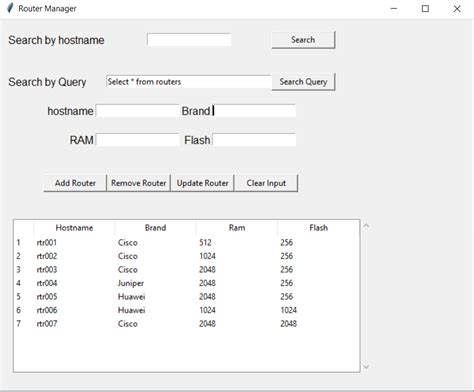The width and height of the screenshot is (474, 392).
Task: Click the table scrollbar down arrow
Action: point(366,367)
